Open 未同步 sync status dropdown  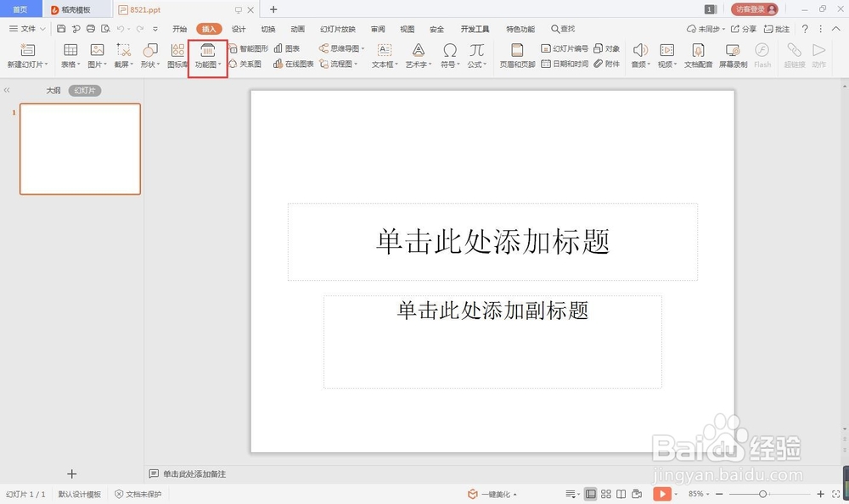pyautogui.click(x=706, y=29)
